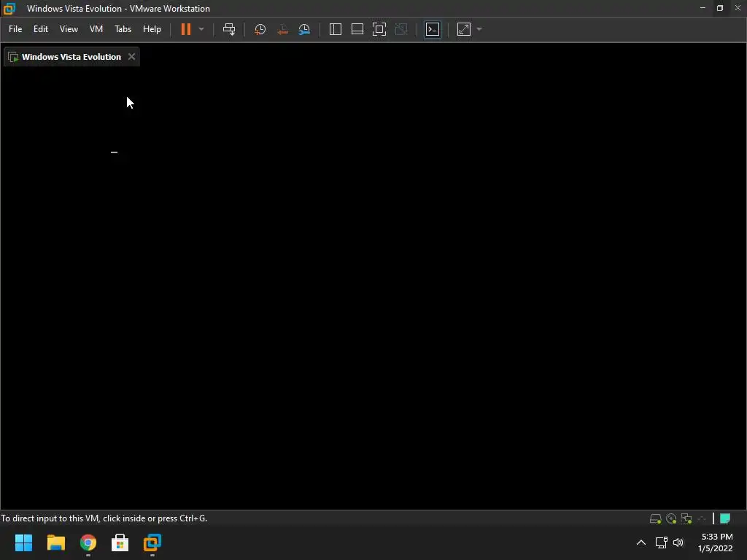Image resolution: width=747 pixels, height=560 pixels.
Task: Click VMware Workstation taskbar icon
Action: point(152,542)
